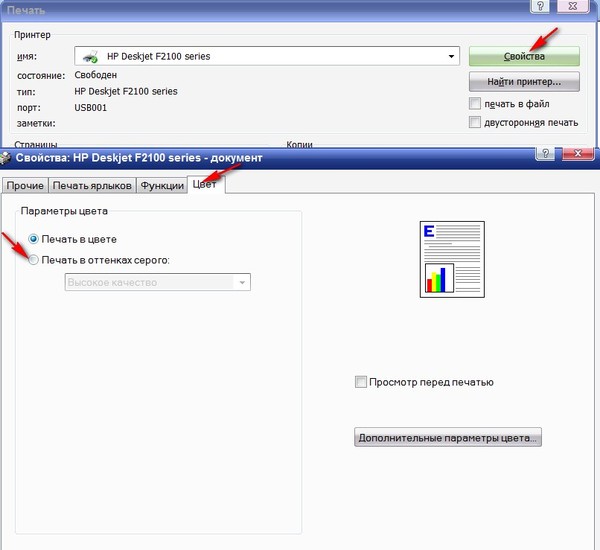600x550 pixels.
Task: Open Дополнительные параметры цвета button
Action: coord(448,437)
